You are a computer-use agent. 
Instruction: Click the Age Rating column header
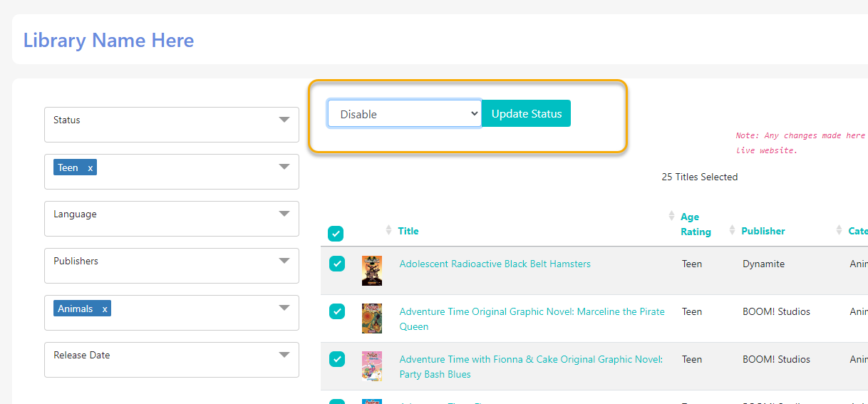[x=696, y=224]
